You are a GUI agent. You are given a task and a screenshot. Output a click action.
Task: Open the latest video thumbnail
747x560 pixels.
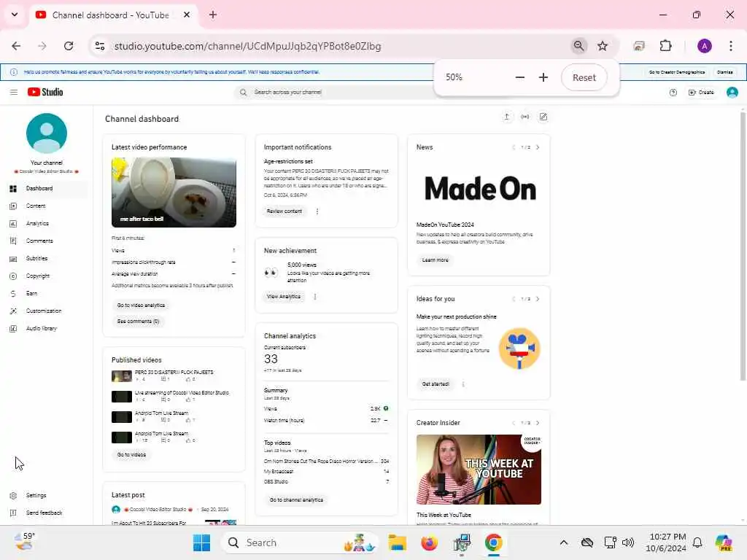point(174,192)
